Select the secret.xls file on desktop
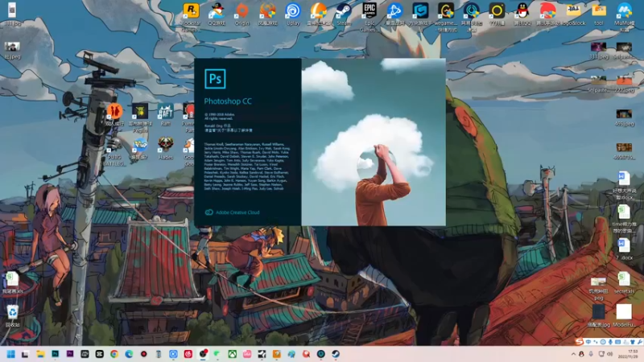The image size is (644, 362). pos(624,283)
